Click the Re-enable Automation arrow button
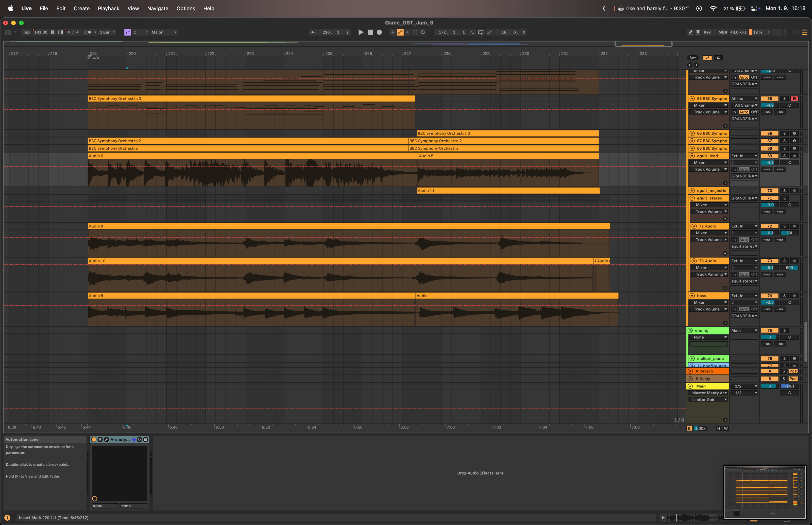The image size is (812, 525). (x=408, y=32)
